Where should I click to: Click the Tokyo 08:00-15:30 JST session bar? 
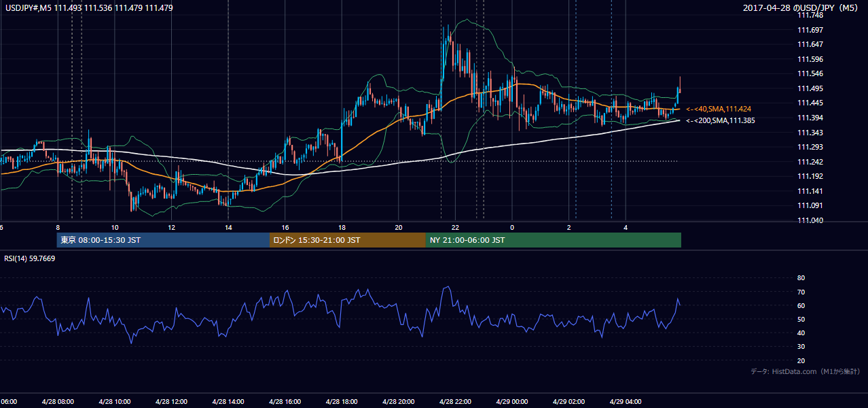(163, 240)
